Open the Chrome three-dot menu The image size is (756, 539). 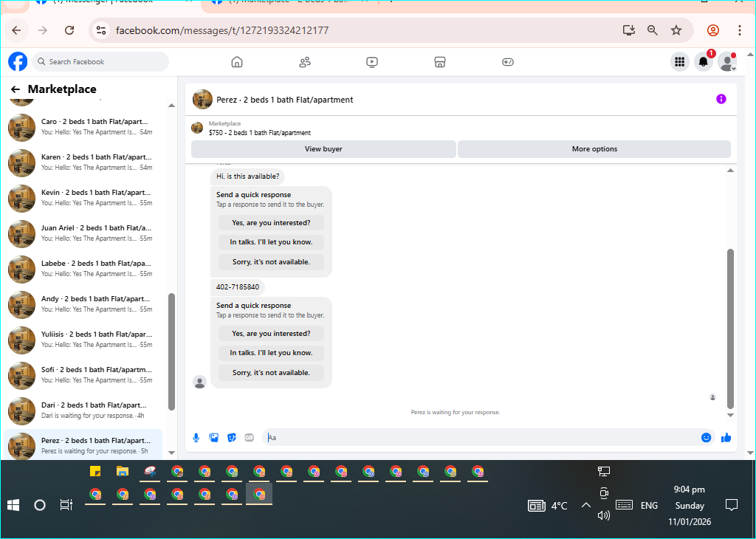point(740,30)
